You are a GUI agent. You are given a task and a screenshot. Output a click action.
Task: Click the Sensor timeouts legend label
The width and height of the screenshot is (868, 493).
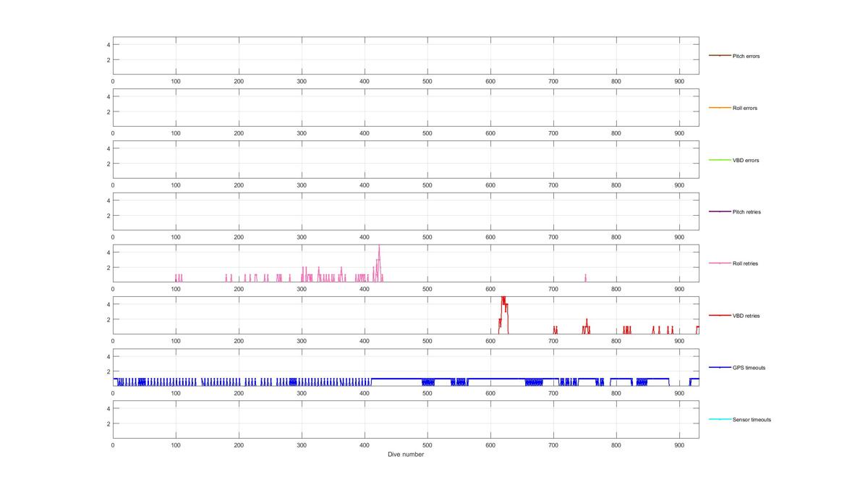[x=752, y=420]
